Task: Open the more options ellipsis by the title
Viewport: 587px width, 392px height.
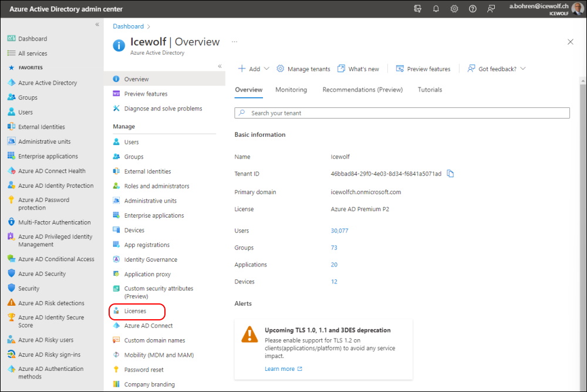Action: [x=234, y=42]
